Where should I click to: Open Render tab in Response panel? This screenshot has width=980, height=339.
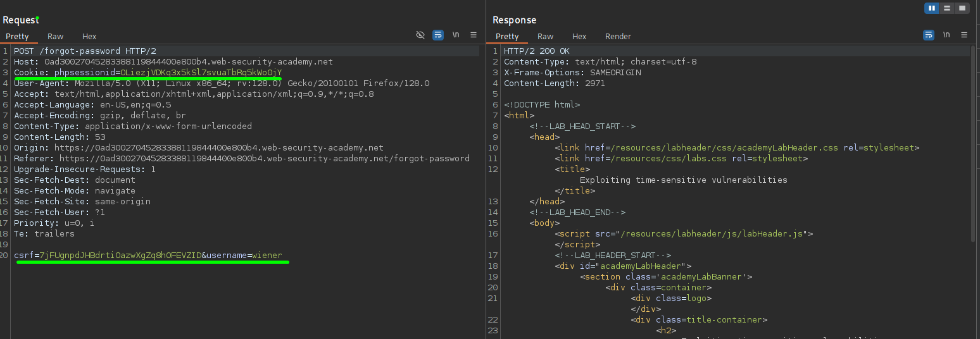618,37
